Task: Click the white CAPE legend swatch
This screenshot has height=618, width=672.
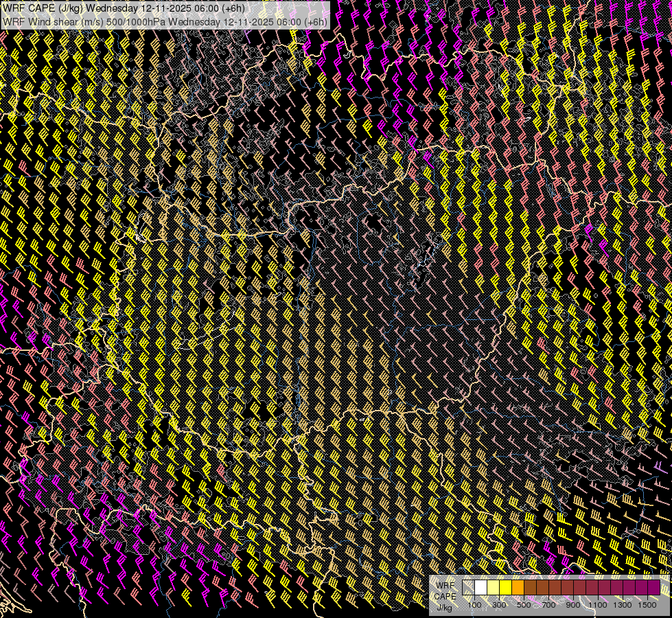Action: coord(481,587)
